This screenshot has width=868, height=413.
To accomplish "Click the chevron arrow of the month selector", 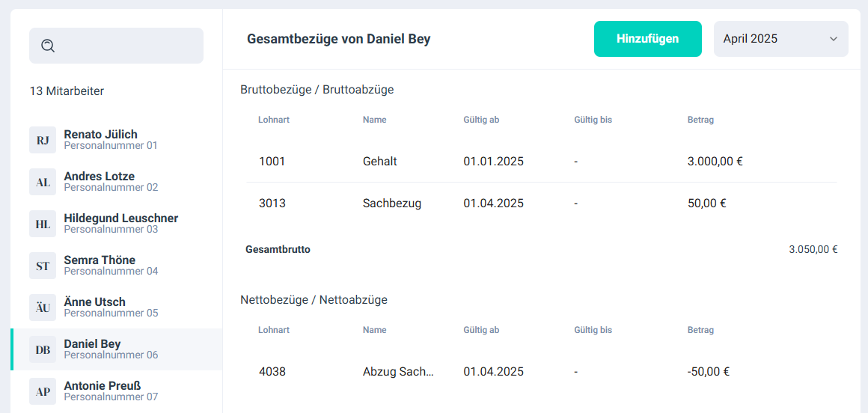I will (834, 39).
